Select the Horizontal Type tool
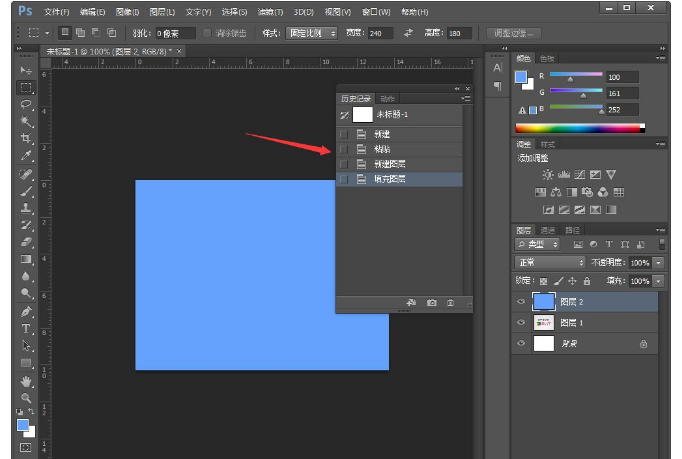The width and height of the screenshot is (682, 459). (x=26, y=329)
